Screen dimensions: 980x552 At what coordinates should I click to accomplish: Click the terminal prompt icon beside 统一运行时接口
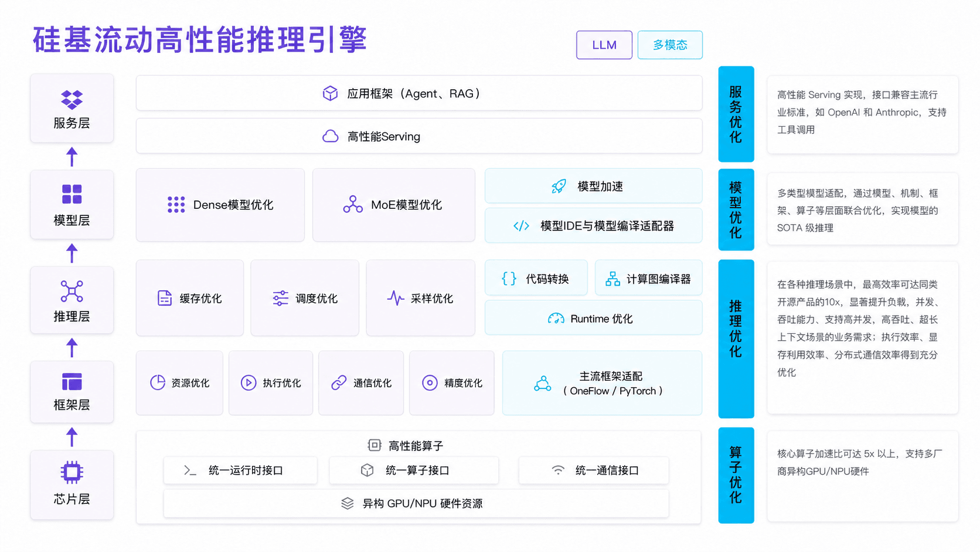(190, 470)
